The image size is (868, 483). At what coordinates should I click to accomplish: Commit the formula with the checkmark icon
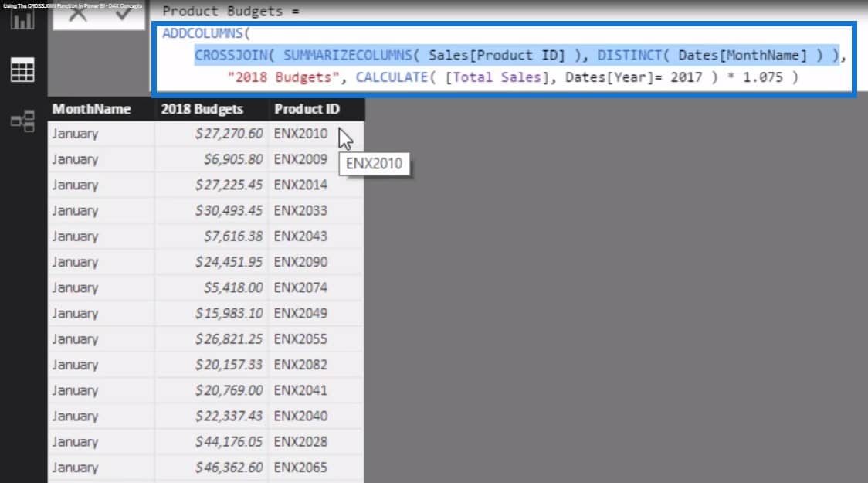[123, 12]
